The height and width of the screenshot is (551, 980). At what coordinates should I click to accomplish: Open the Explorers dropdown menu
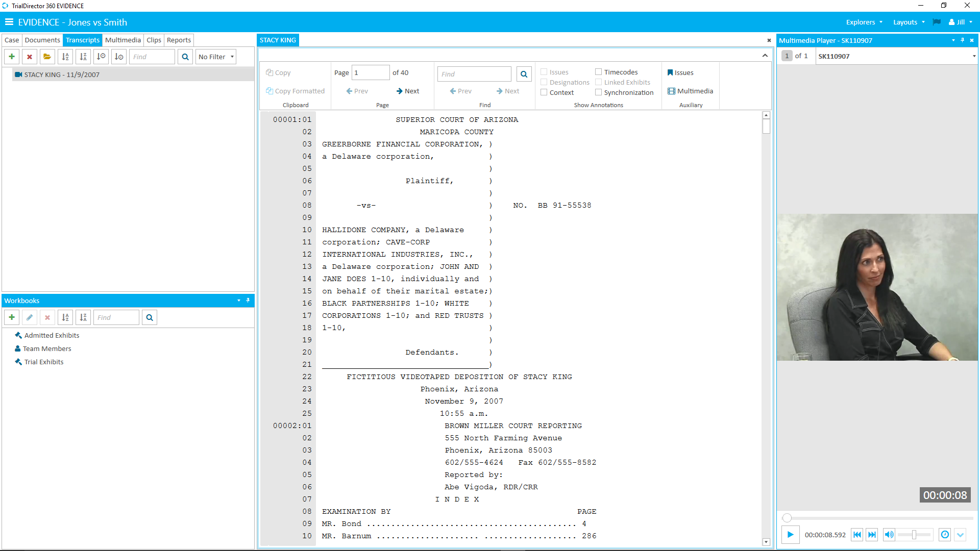[864, 22]
